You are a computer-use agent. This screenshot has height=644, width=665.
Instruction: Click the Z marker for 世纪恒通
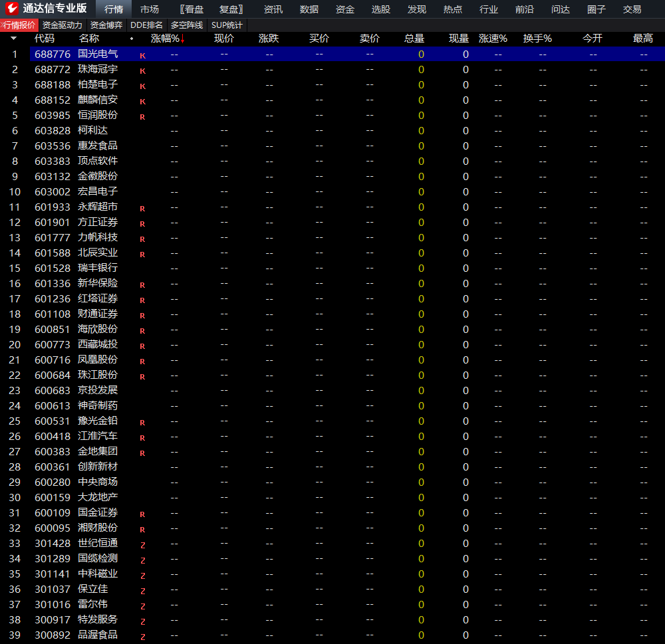tap(142, 545)
